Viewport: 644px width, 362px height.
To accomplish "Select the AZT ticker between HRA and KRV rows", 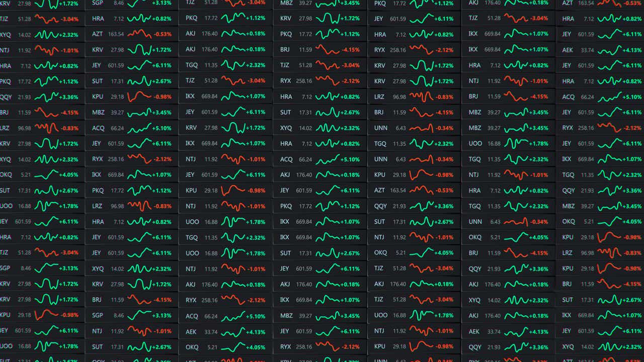I will pyautogui.click(x=132, y=34).
